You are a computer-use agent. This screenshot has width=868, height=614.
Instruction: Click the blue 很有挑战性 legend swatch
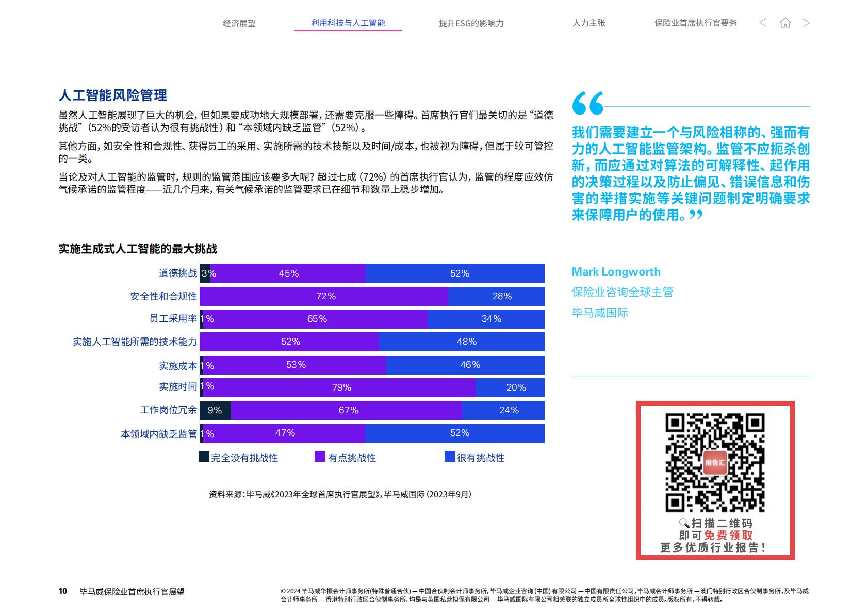click(450, 457)
